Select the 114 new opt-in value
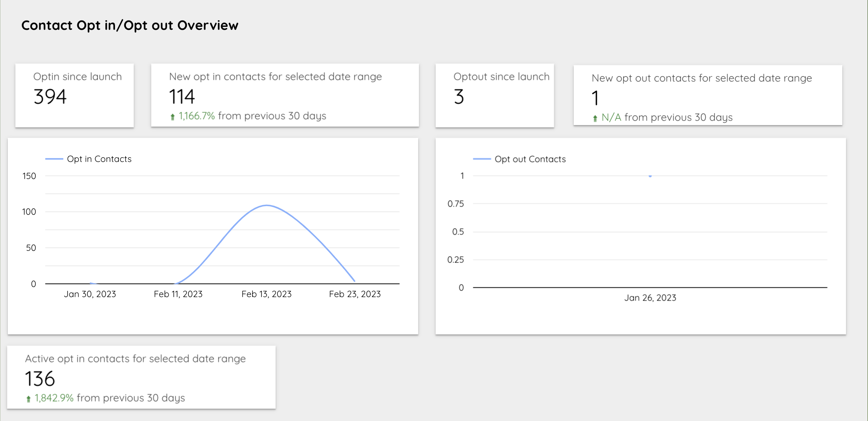 pos(182,97)
